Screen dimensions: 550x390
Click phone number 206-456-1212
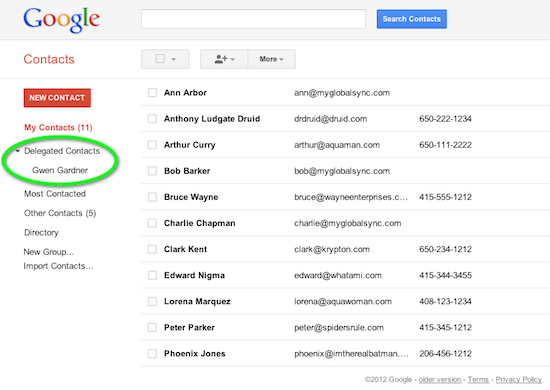click(x=445, y=354)
